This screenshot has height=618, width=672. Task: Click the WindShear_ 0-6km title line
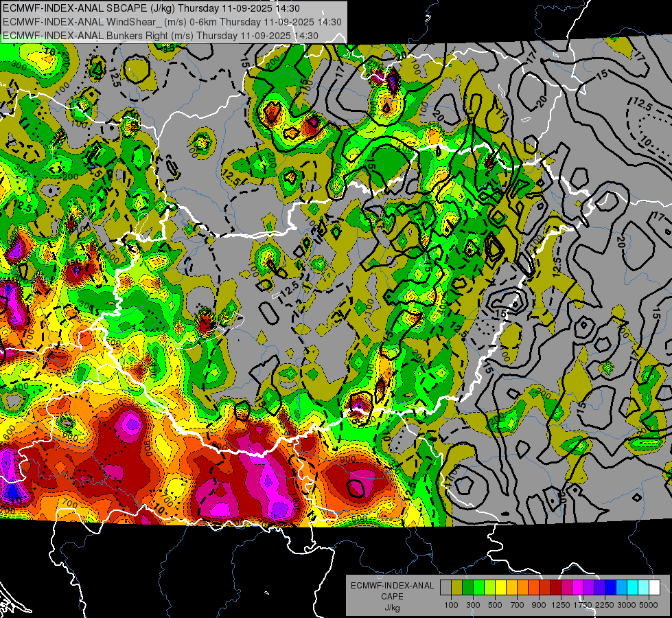pos(172,22)
